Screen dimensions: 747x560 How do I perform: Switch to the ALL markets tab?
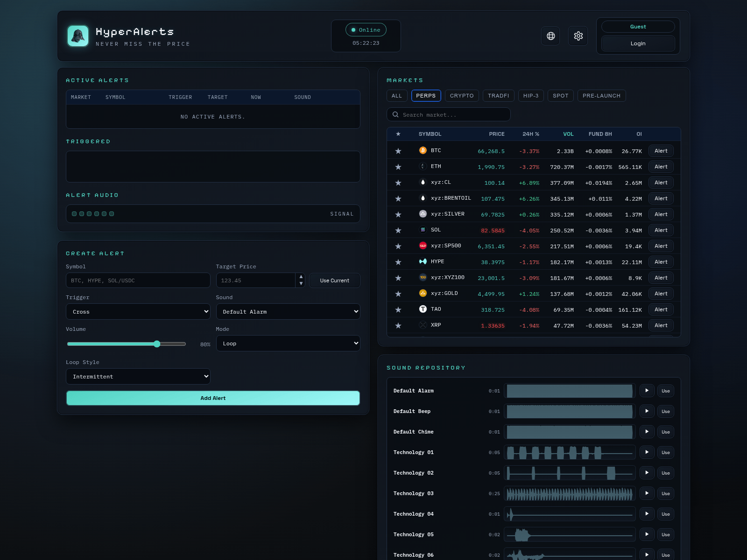pyautogui.click(x=397, y=96)
